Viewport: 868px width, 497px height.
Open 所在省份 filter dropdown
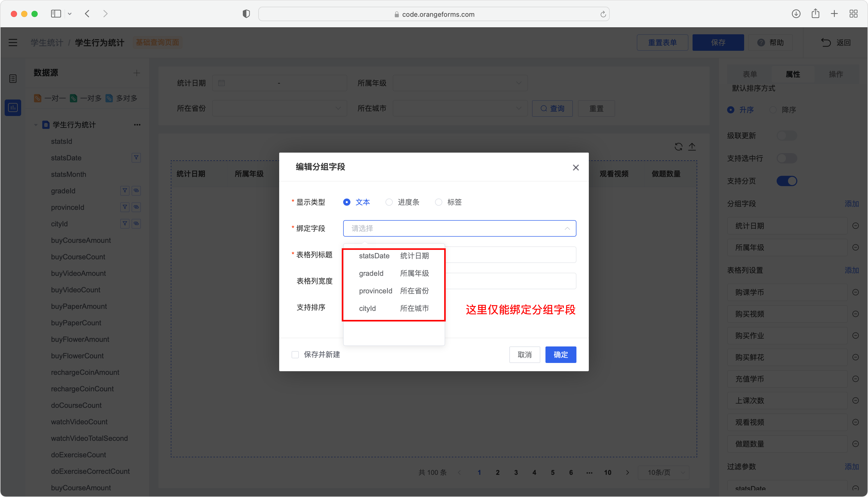coord(279,109)
